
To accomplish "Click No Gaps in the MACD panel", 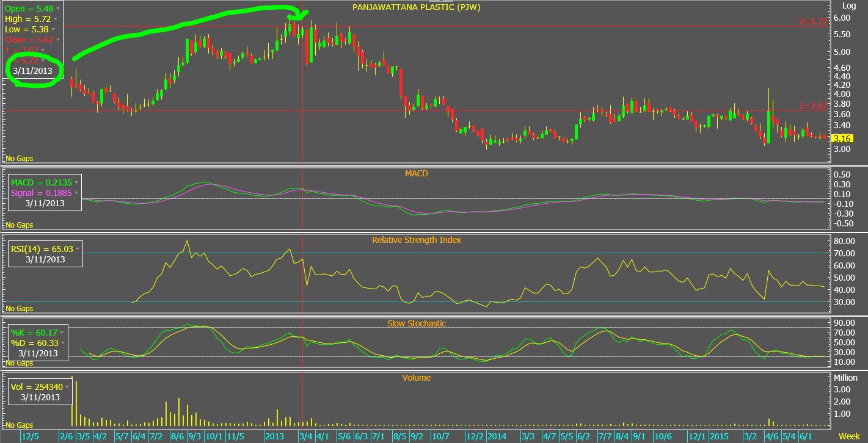I will tap(19, 225).
